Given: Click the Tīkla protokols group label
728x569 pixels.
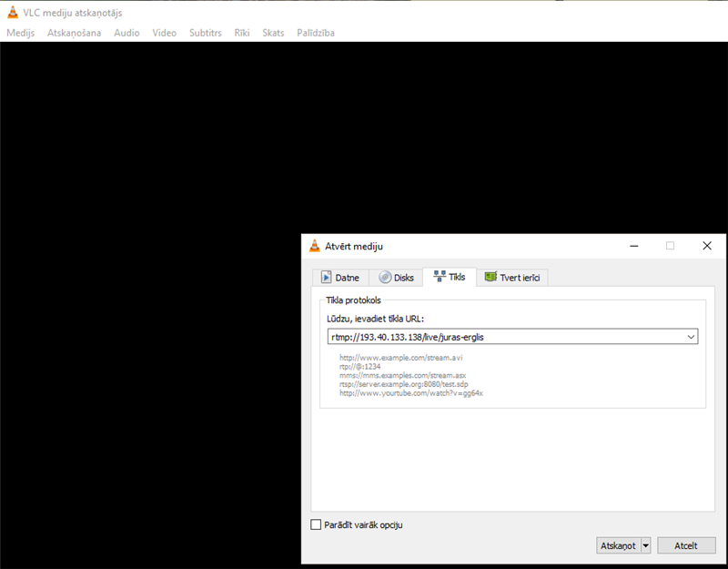Looking at the screenshot, I should [353, 300].
